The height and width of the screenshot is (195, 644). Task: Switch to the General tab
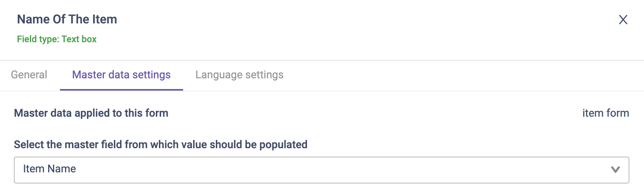pos(29,74)
